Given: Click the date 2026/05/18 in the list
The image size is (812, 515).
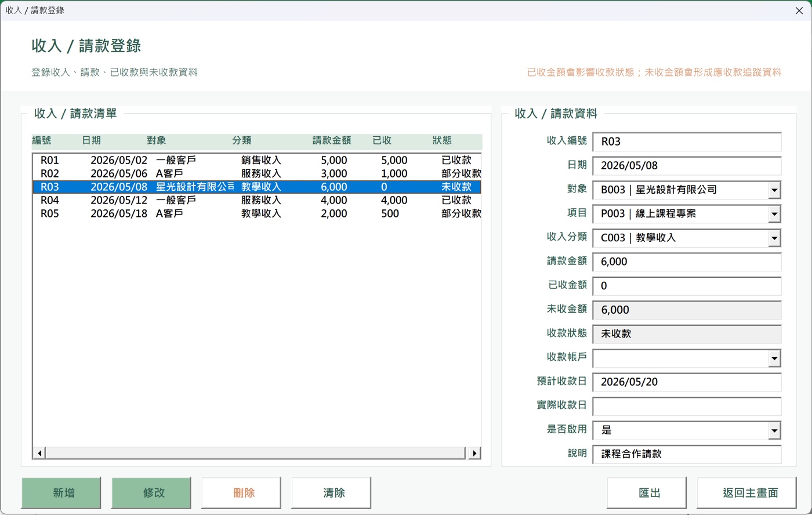Looking at the screenshot, I should (x=119, y=213).
